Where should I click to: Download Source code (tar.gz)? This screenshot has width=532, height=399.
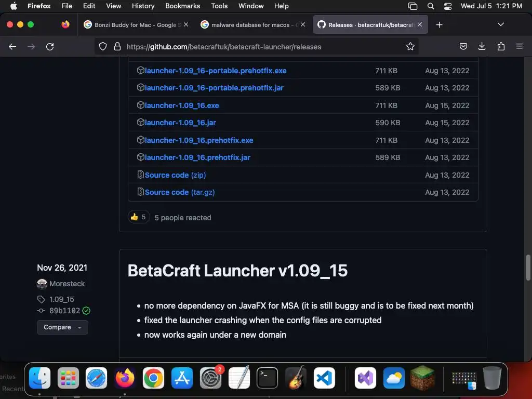point(180,192)
